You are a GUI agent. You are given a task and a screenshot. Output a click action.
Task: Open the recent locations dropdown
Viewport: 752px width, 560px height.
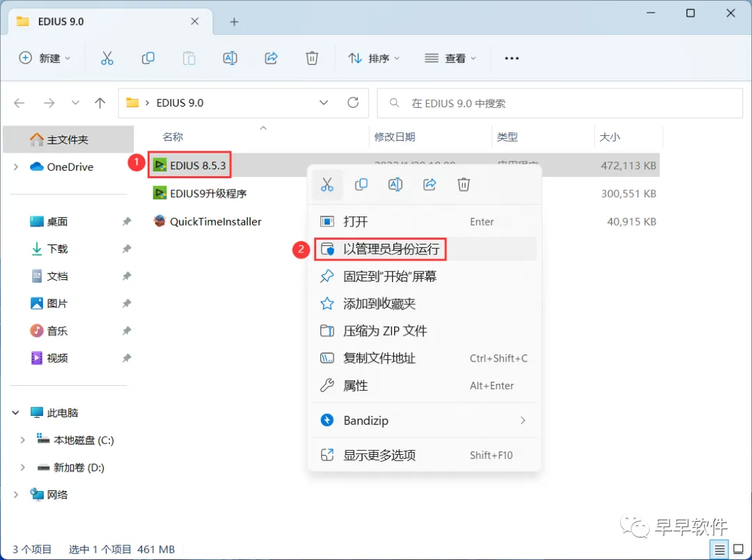click(x=75, y=102)
